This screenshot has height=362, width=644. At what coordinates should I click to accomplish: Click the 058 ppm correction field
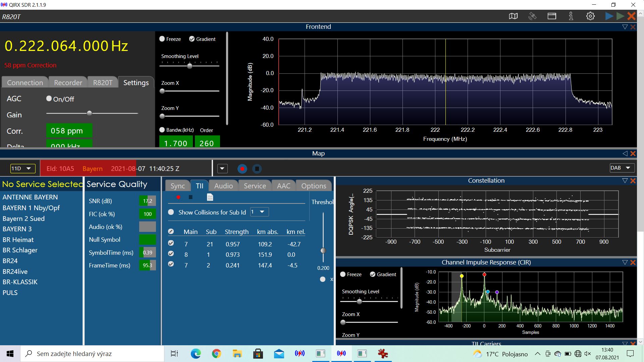[x=69, y=131]
